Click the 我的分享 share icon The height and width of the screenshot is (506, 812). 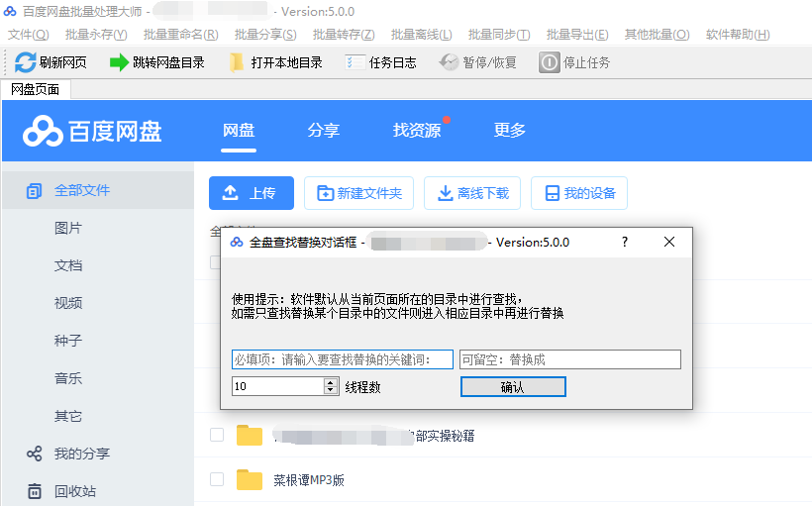point(35,454)
